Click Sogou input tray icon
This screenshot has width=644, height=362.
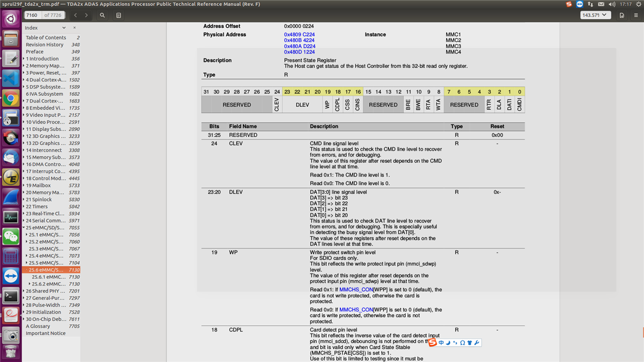pos(569,4)
